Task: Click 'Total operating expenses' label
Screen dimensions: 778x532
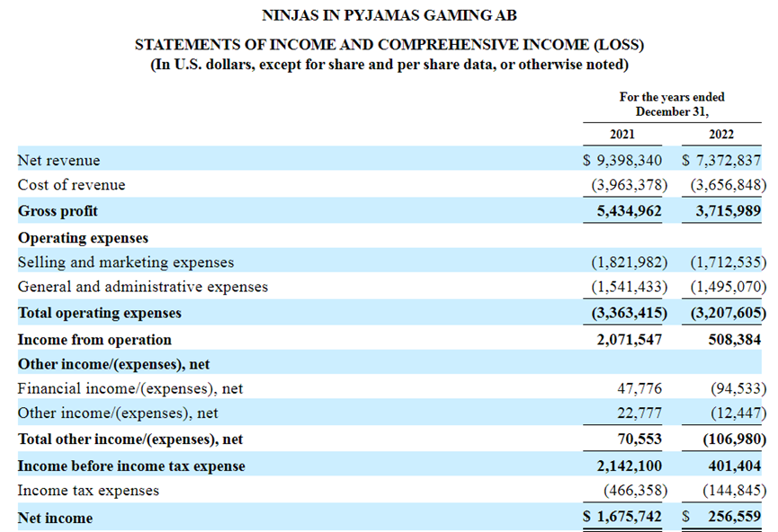Action: [x=99, y=314]
